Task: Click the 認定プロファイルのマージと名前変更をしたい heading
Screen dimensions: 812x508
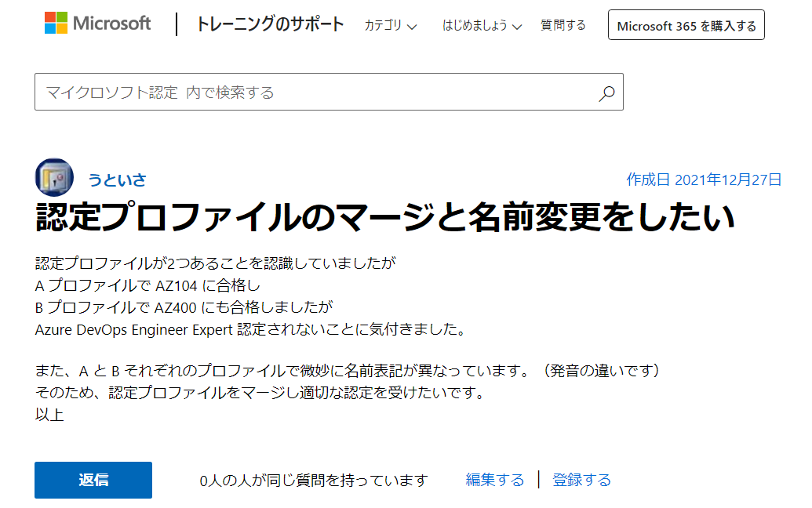Action: click(x=385, y=218)
